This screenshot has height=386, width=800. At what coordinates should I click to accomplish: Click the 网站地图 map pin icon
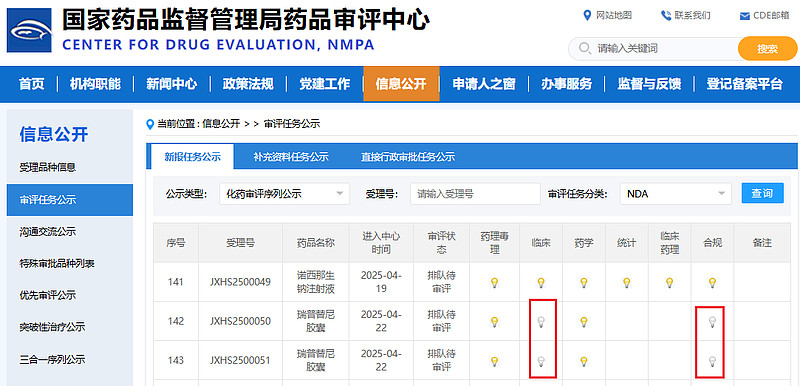tap(587, 15)
